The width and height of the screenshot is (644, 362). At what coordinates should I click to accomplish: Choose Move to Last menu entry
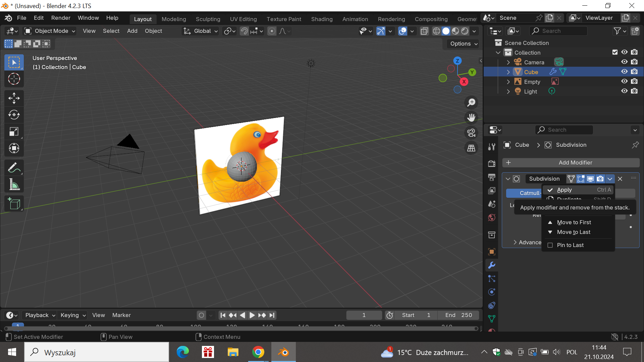pos(578,232)
